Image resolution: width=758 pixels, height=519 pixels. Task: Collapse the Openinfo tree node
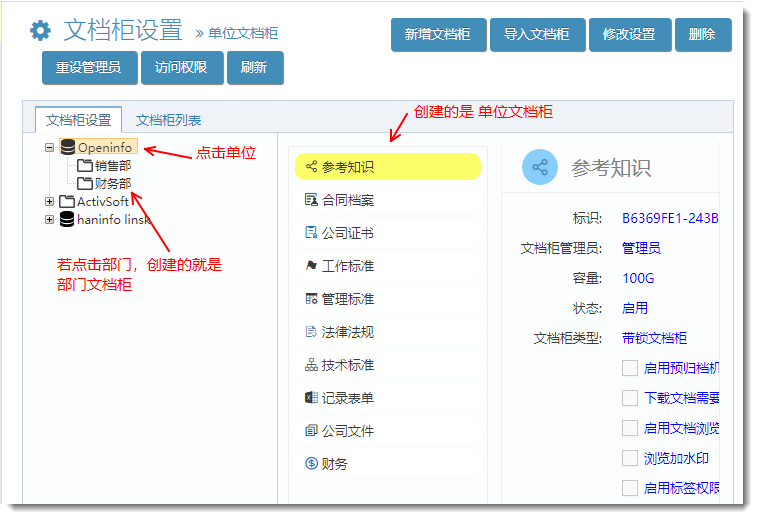pyautogui.click(x=50, y=147)
